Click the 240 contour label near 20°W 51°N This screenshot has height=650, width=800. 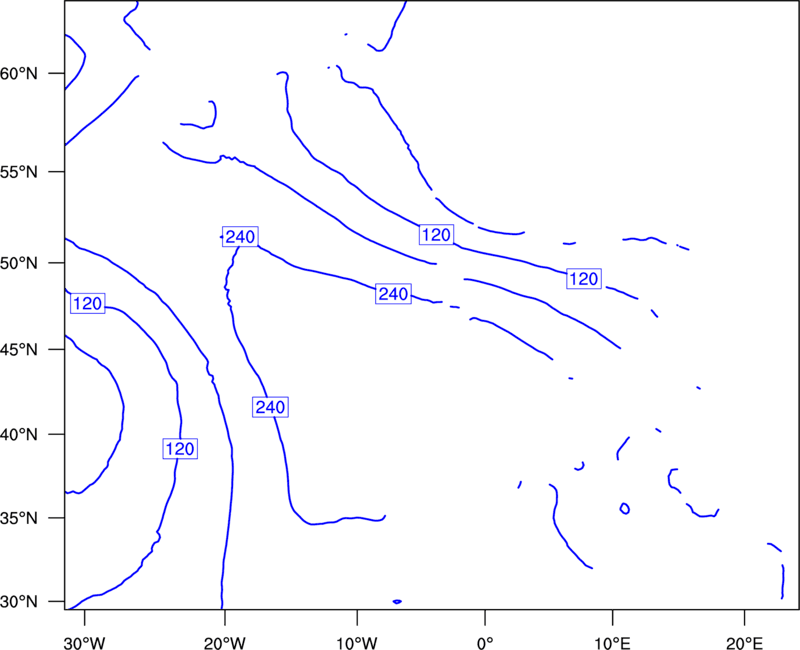(x=240, y=237)
